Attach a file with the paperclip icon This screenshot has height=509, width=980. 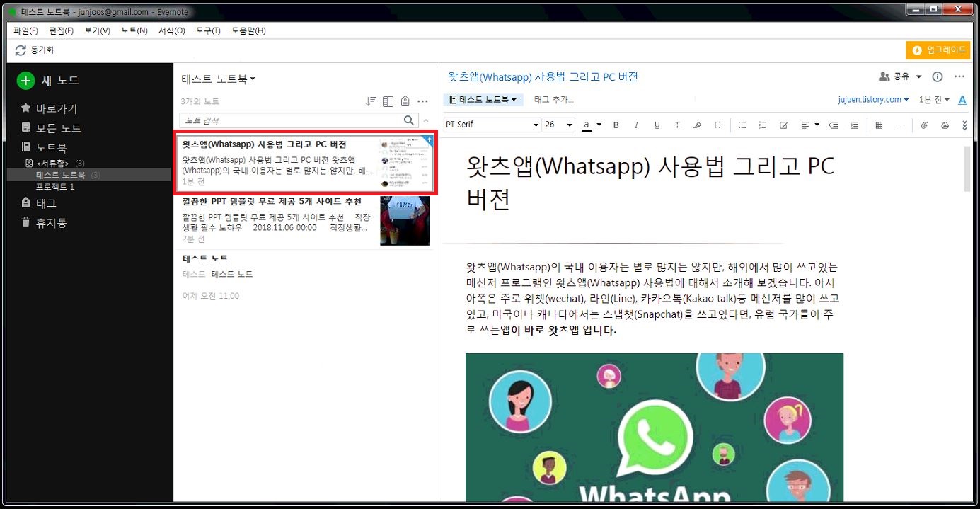[x=924, y=125]
